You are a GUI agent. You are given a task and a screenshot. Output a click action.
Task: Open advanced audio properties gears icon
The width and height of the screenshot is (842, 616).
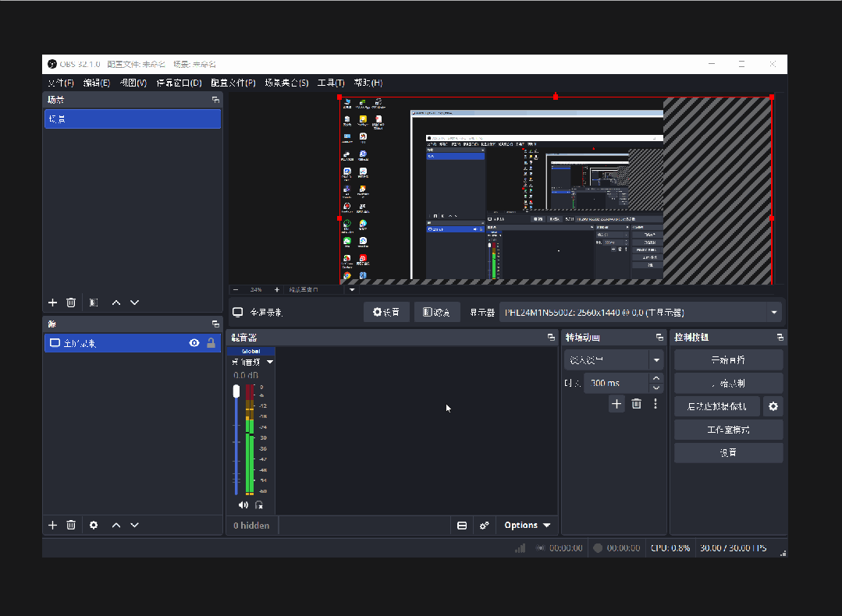(485, 526)
